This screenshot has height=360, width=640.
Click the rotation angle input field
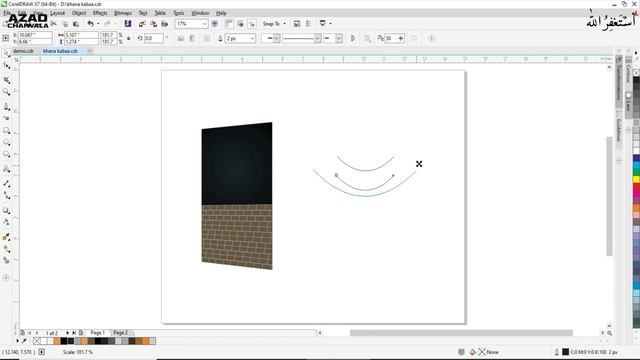[153, 38]
